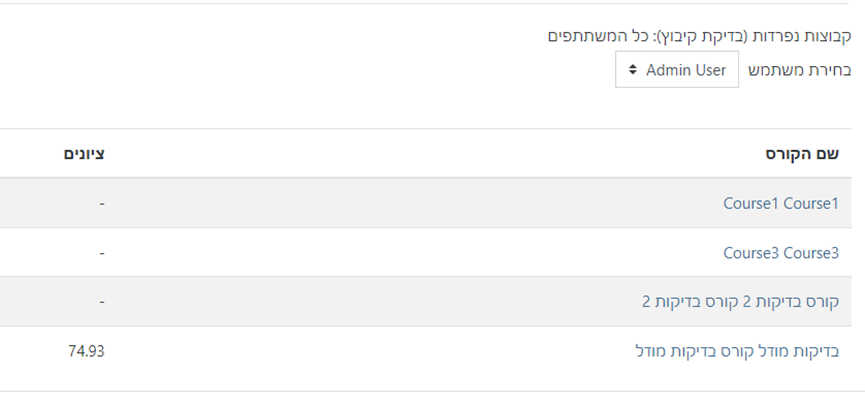Click the up-down arrows in user selector
This screenshot has width=865, height=402.
(632, 70)
